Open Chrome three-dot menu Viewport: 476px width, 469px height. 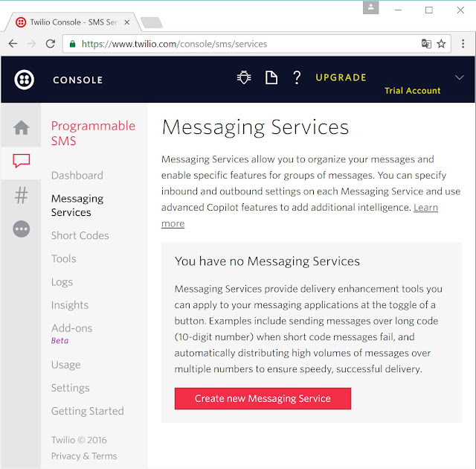[463, 44]
